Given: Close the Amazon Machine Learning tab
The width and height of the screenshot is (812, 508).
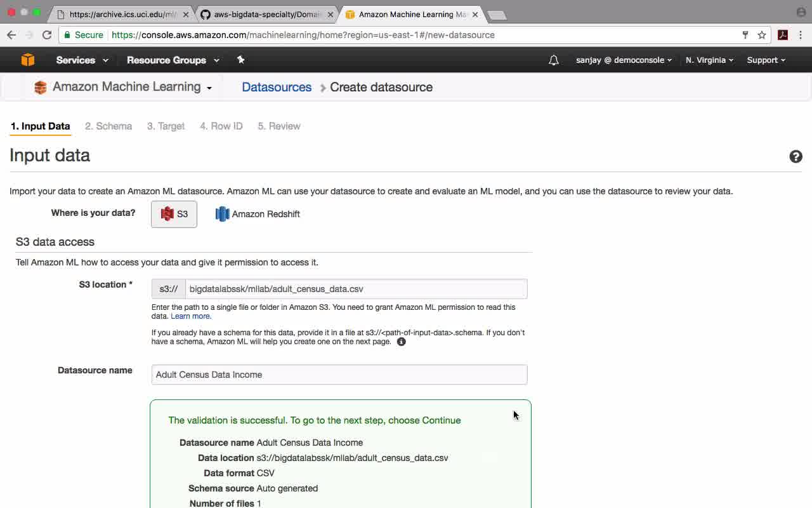Looking at the screenshot, I should coord(475,14).
